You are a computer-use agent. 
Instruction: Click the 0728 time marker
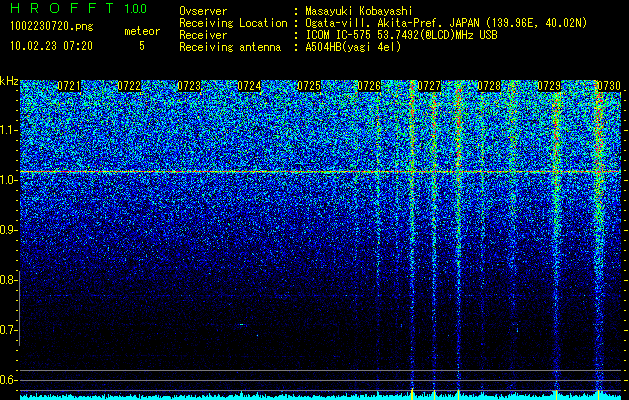click(489, 86)
